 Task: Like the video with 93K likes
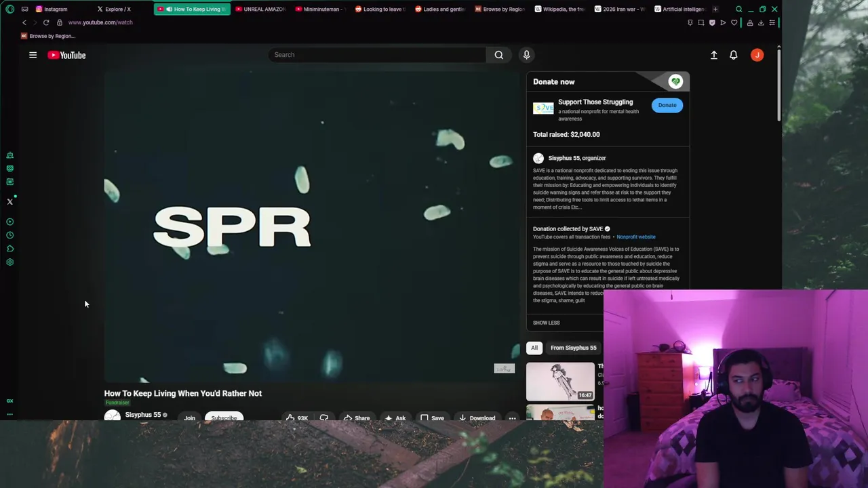(296, 418)
